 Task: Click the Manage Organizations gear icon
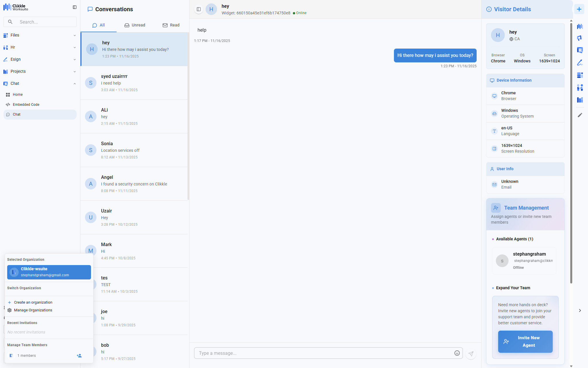click(x=9, y=310)
